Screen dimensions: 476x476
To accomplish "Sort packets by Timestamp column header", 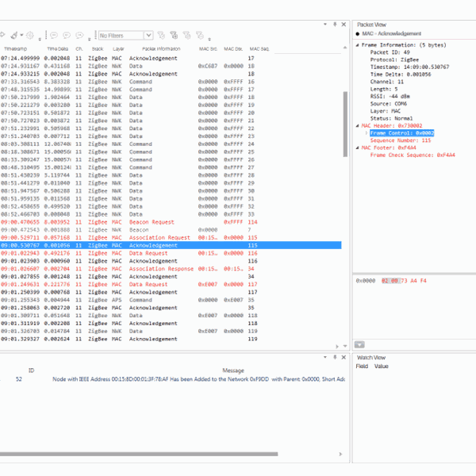I will pos(16,49).
